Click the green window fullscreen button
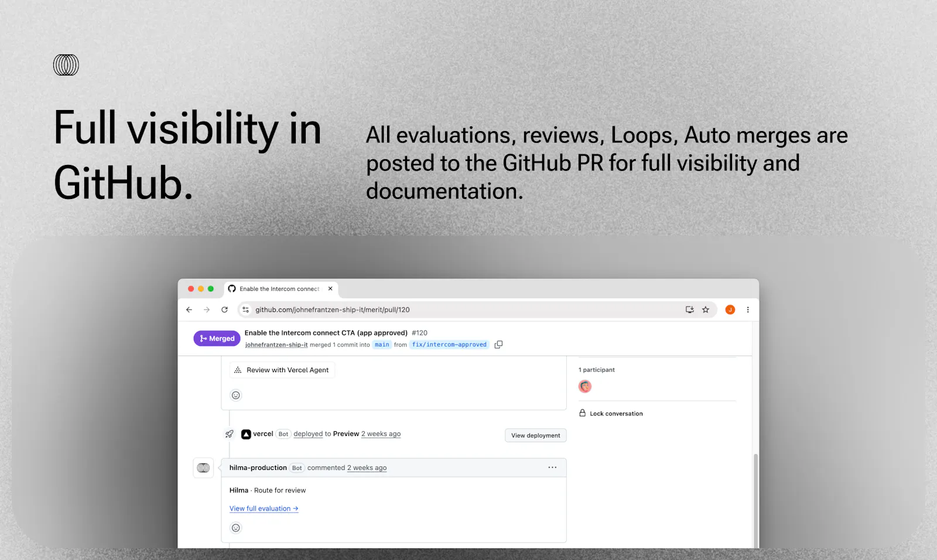The height and width of the screenshot is (560, 937). coord(211,288)
